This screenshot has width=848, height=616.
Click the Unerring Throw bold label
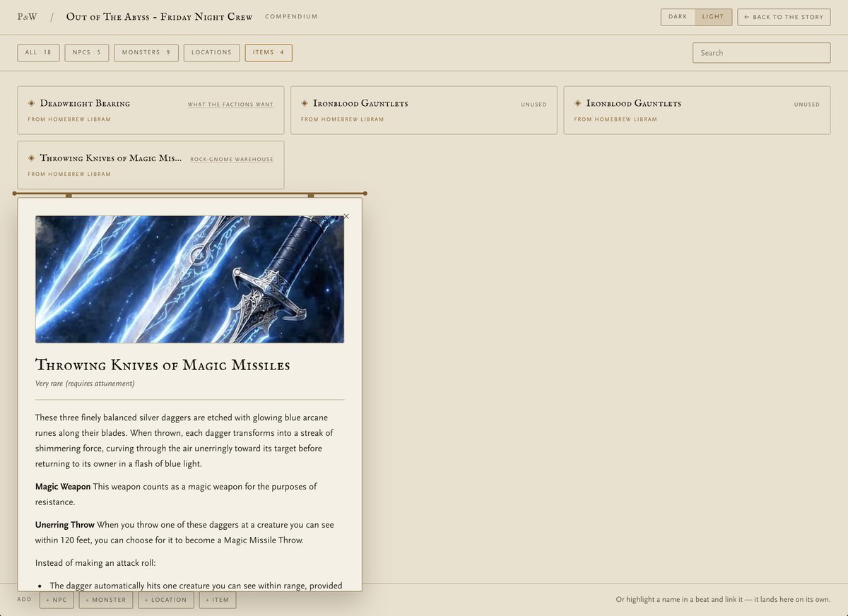(65, 525)
